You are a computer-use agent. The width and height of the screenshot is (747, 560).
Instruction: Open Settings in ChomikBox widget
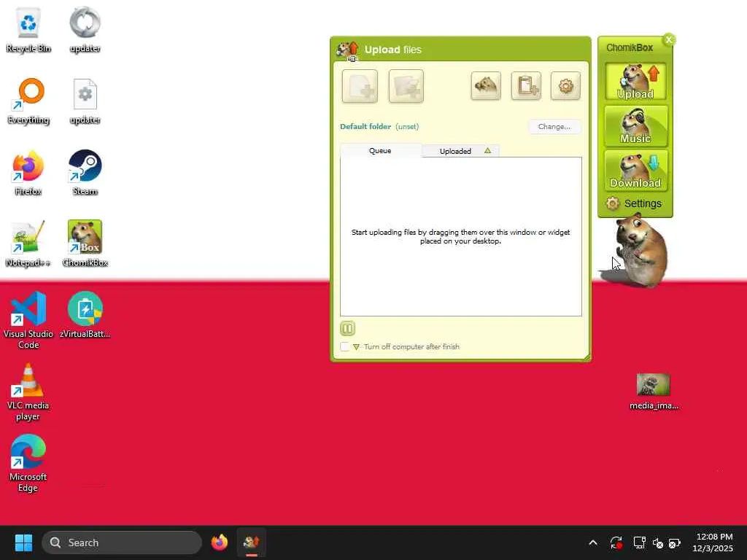[634, 204]
